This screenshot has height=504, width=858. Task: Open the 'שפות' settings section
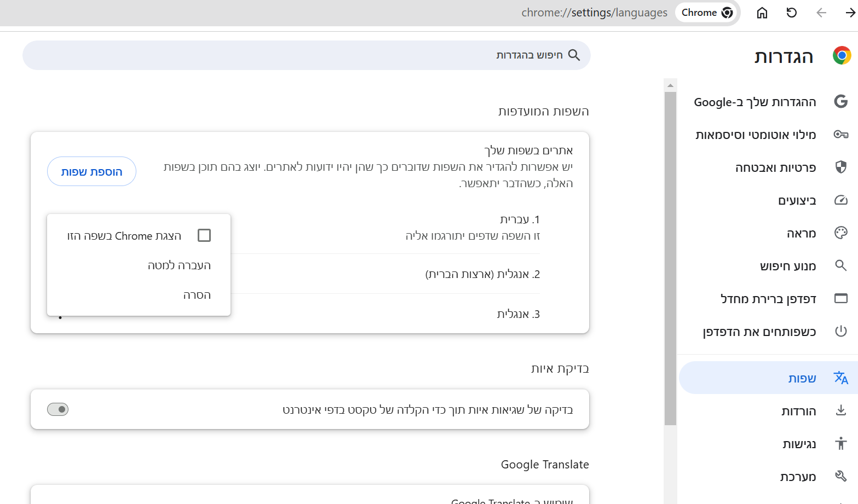(802, 378)
